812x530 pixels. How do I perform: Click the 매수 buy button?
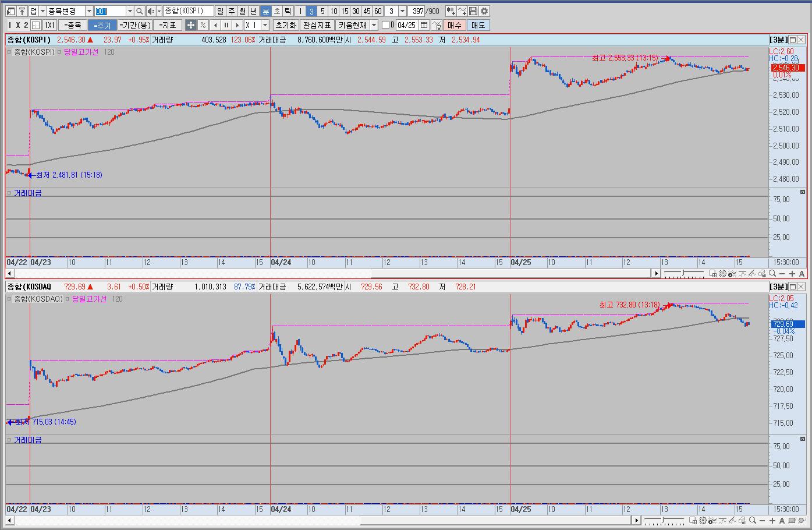[454, 25]
